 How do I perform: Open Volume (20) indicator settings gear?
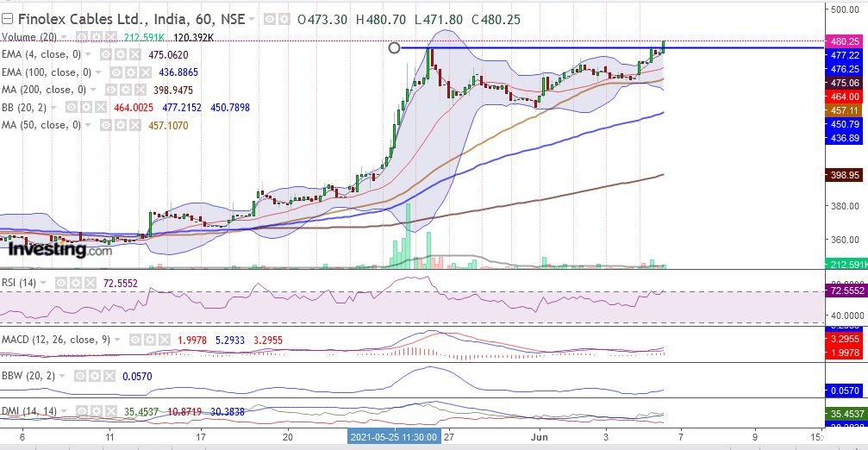(x=95, y=37)
